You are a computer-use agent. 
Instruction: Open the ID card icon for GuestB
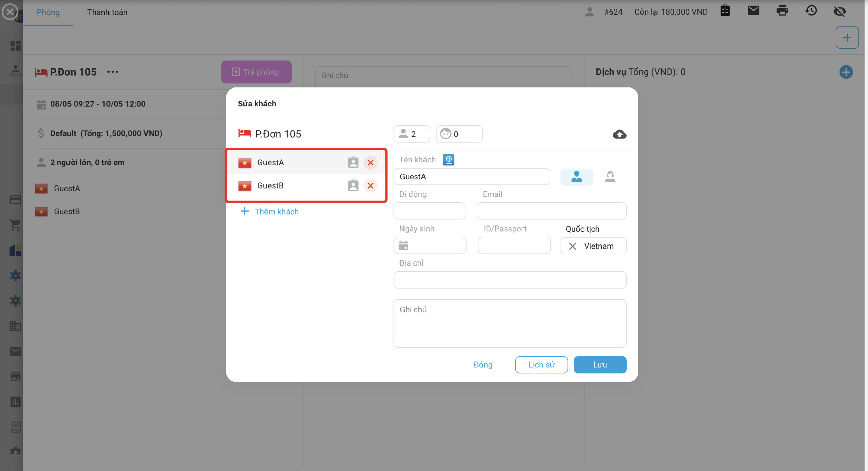[353, 185]
